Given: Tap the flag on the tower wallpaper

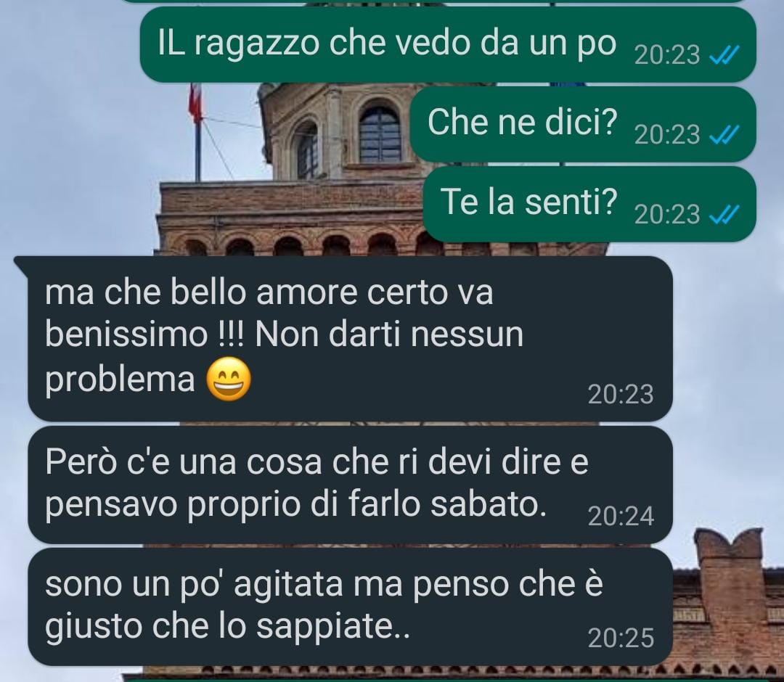Looking at the screenshot, I should [195, 104].
